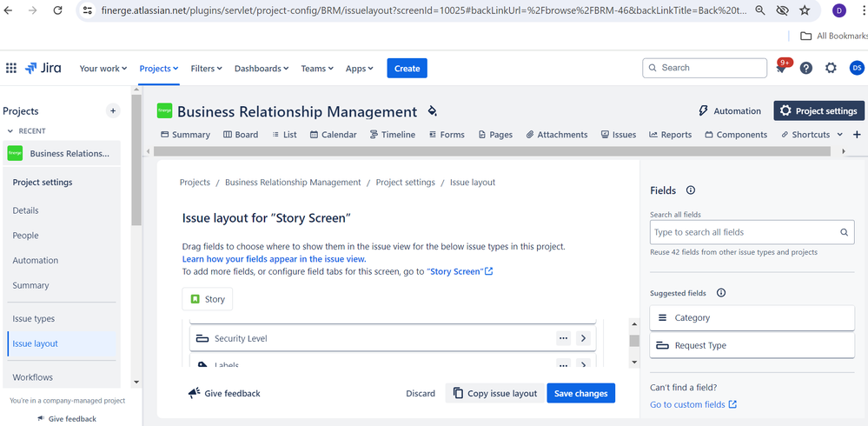
Task: Open the Filters dropdown
Action: [207, 68]
